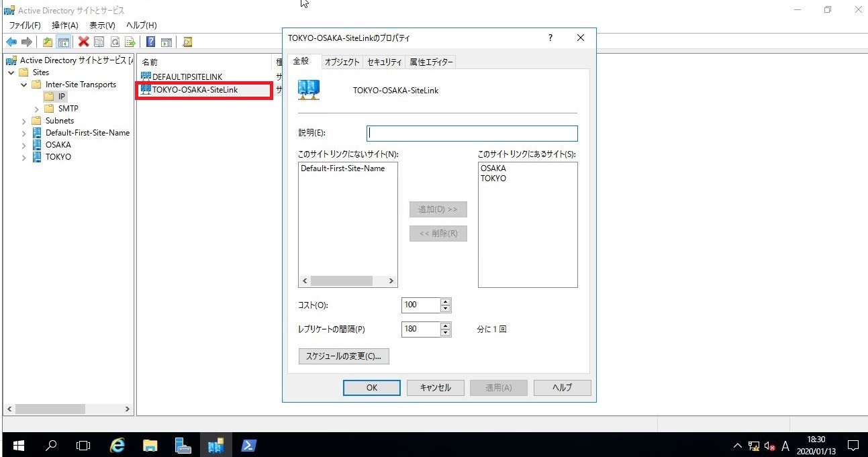Click the back navigation arrow icon

tap(10, 42)
